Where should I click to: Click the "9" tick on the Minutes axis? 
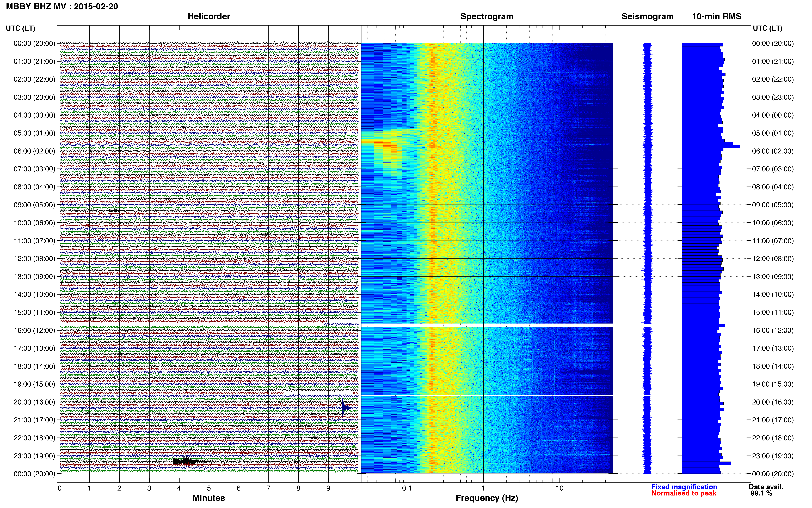(x=328, y=488)
